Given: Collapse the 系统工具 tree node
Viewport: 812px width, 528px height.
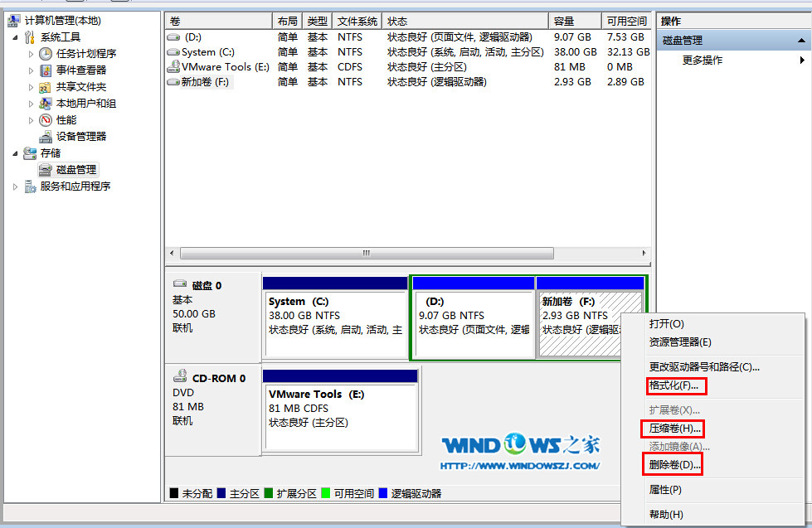Looking at the screenshot, I should point(15,37).
